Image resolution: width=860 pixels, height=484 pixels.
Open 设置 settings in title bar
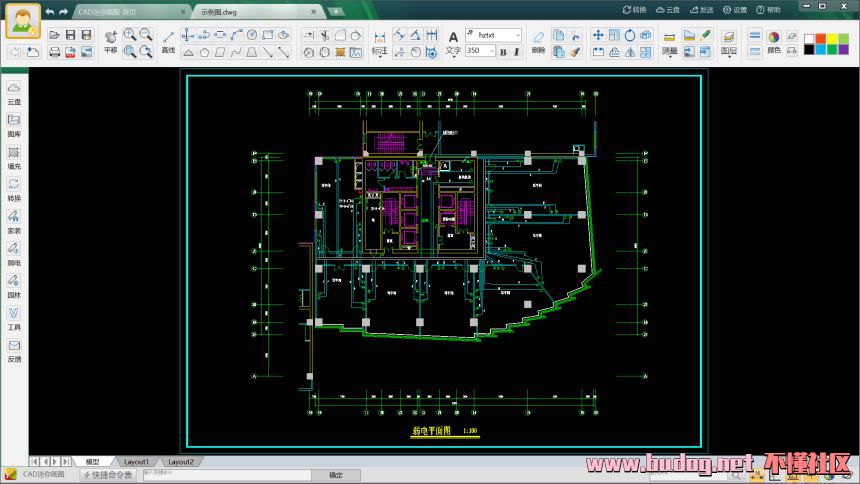(x=735, y=10)
